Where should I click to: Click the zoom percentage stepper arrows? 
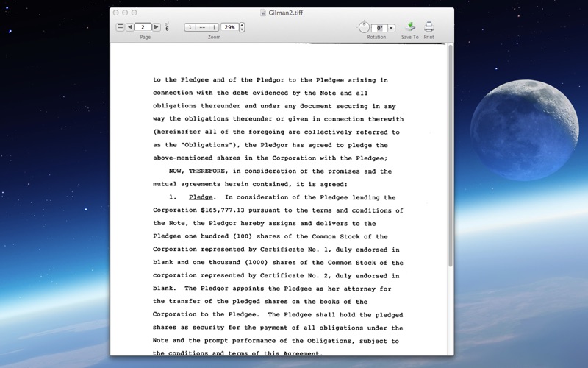[242, 27]
